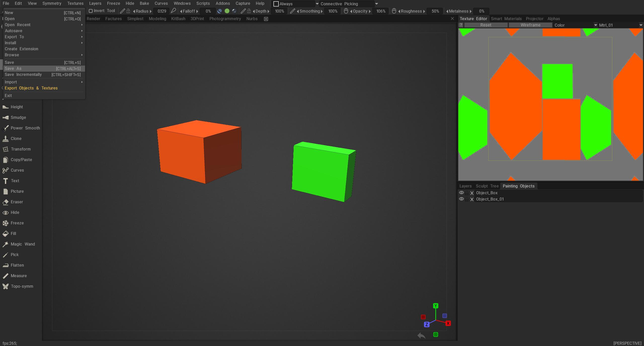Select the Height tool icon
Image resolution: width=644 pixels, height=346 pixels.
tap(5, 107)
